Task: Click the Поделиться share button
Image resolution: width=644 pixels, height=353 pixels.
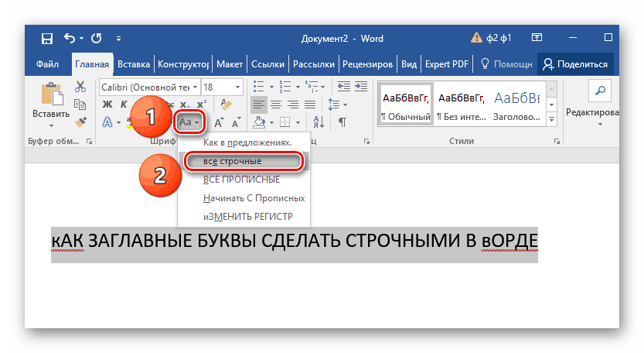Action: click(x=578, y=64)
